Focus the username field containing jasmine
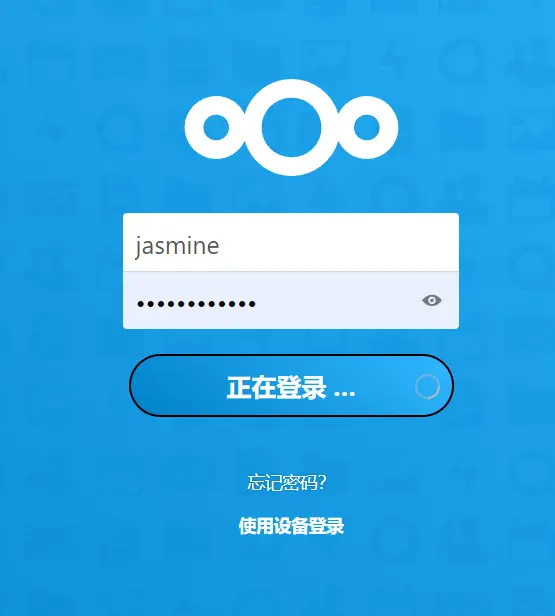 [x=291, y=242]
